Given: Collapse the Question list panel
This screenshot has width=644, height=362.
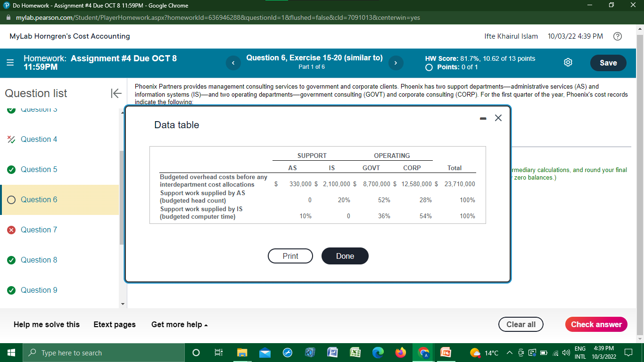Looking at the screenshot, I should [x=116, y=93].
